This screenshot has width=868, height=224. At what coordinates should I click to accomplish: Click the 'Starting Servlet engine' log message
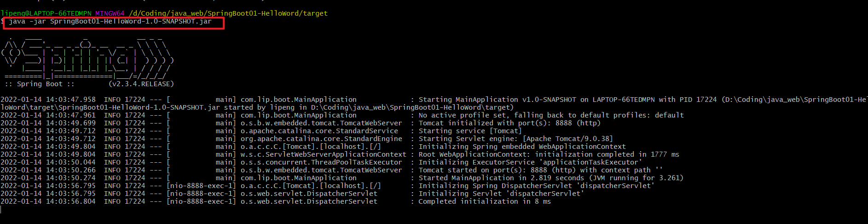coord(515,139)
